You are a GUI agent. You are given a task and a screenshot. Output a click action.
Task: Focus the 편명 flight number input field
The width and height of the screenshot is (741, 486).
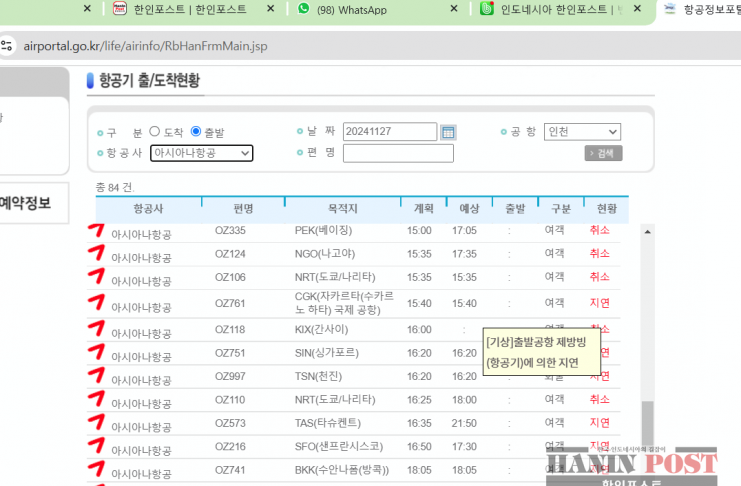coord(397,153)
